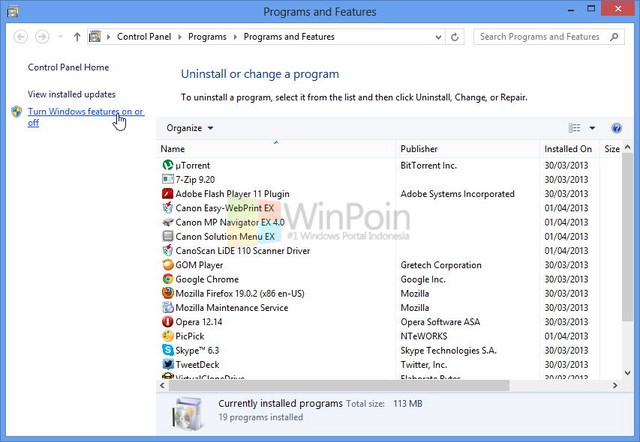Click the Forward navigation arrow
This screenshot has height=442, width=640.
(x=42, y=37)
